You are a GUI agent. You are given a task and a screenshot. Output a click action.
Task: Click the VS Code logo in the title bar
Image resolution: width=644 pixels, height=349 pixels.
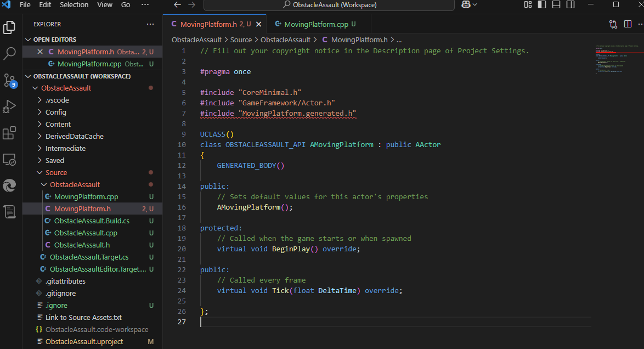[x=6, y=5]
